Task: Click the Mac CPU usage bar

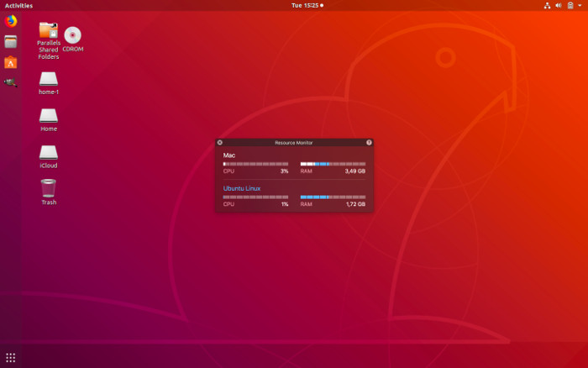Action: click(x=255, y=164)
